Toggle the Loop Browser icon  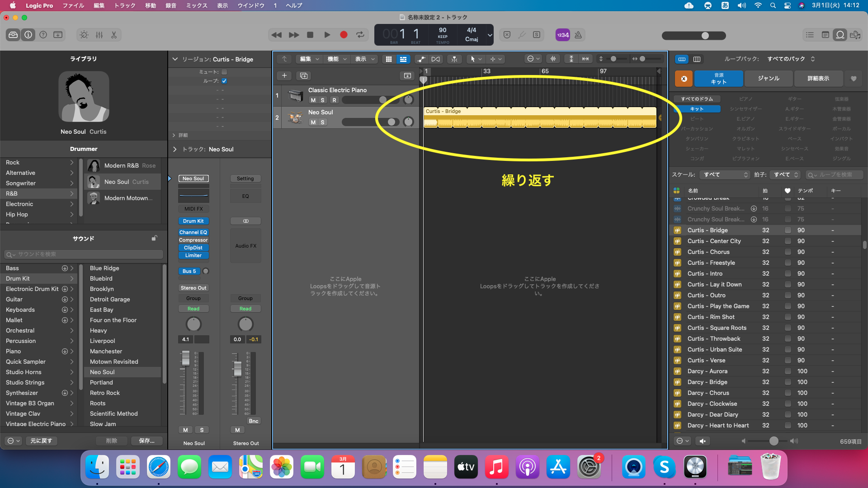(x=840, y=35)
